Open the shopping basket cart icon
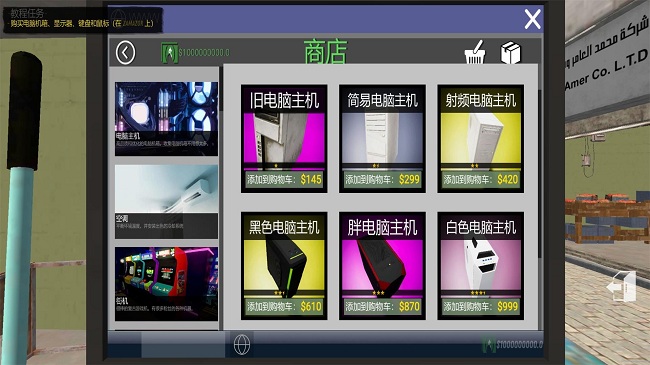This screenshot has height=365, width=650. [x=475, y=52]
